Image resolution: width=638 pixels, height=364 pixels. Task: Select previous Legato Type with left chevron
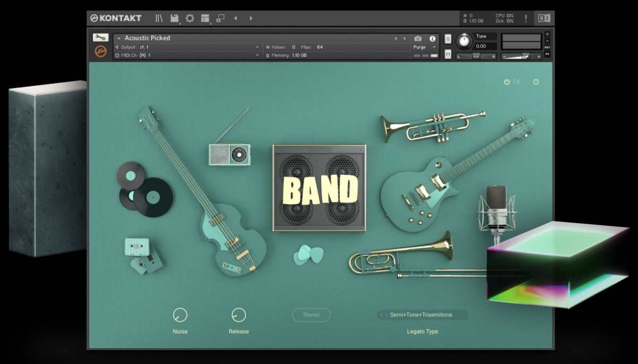(381, 315)
